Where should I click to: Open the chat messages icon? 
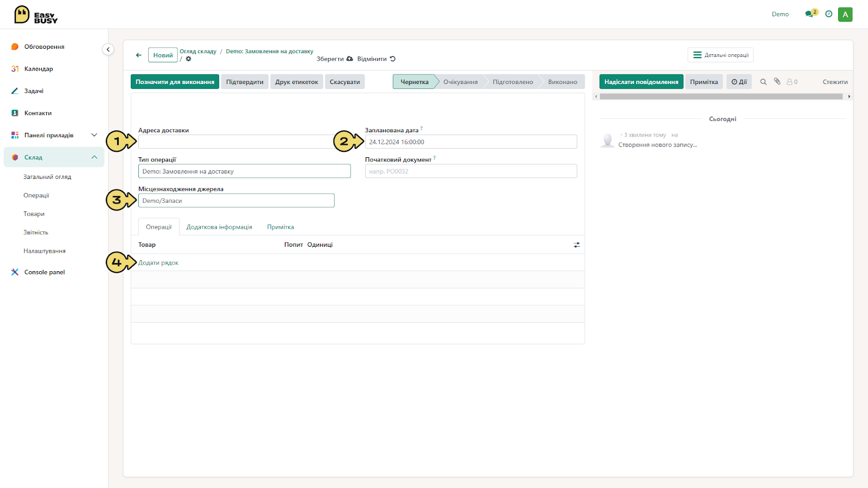809,14
